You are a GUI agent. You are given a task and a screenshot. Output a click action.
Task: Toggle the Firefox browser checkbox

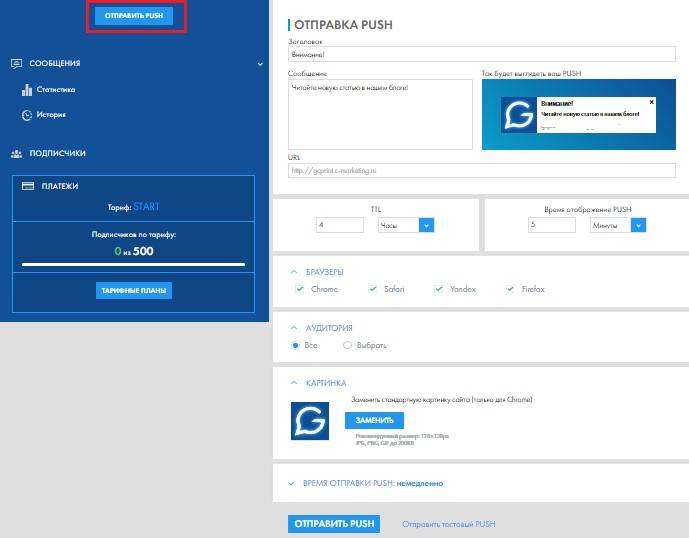point(510,289)
